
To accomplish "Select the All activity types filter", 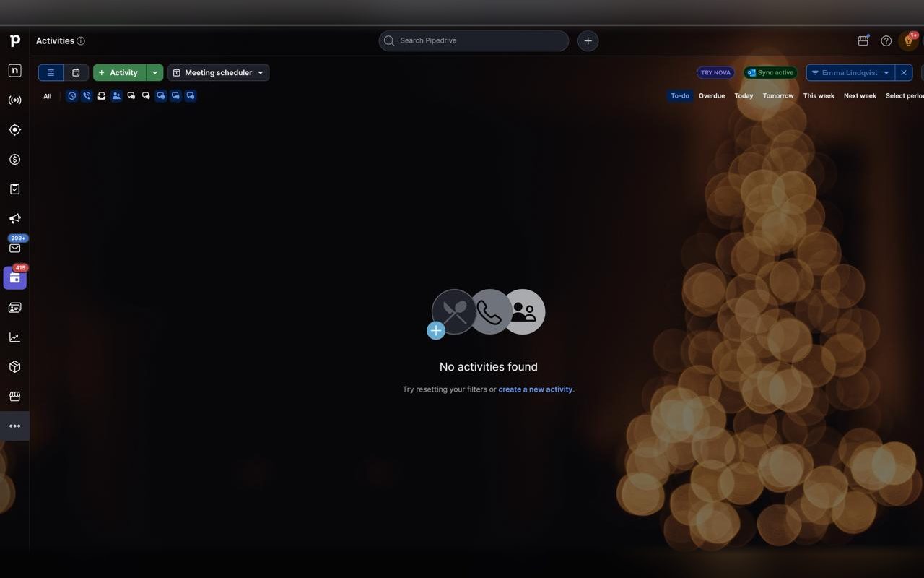I will tap(48, 96).
